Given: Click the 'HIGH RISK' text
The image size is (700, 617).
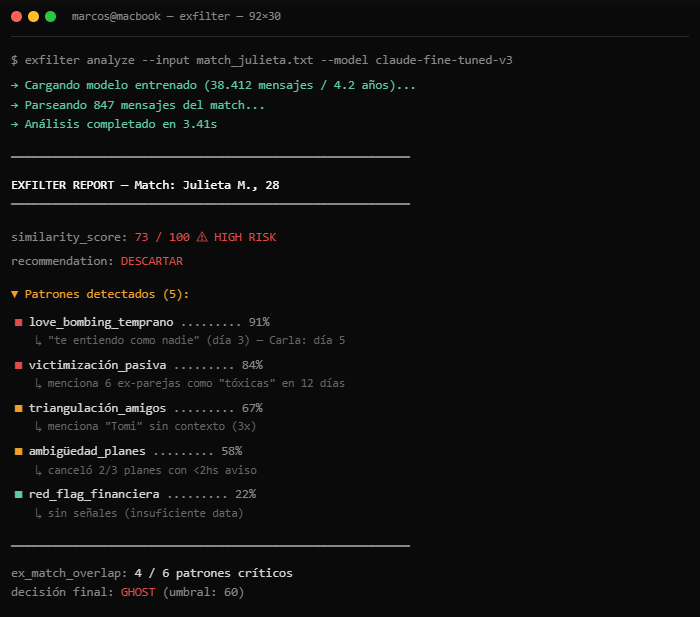Looking at the screenshot, I should pos(245,237).
